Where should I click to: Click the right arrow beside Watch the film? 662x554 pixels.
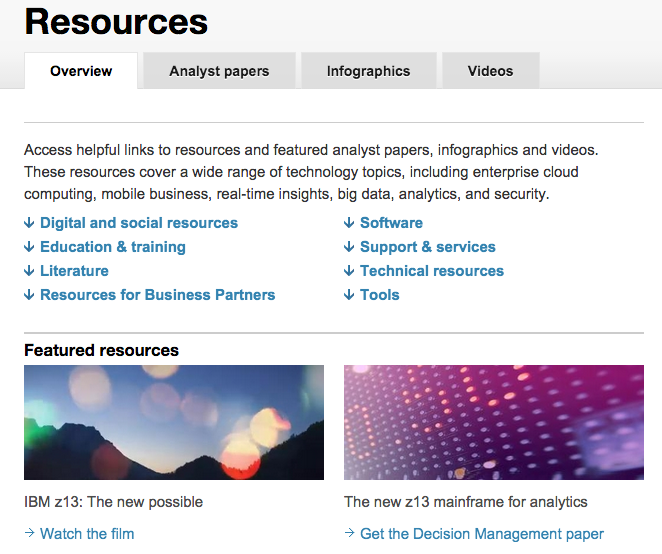(x=29, y=534)
